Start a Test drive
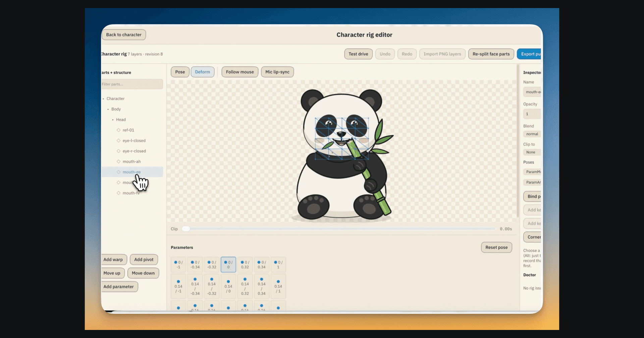644x338 pixels. 358,54
